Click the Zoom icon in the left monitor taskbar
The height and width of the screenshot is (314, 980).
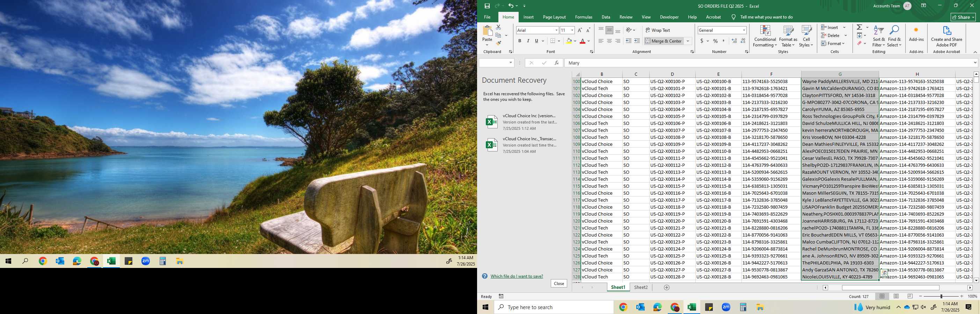click(x=145, y=261)
